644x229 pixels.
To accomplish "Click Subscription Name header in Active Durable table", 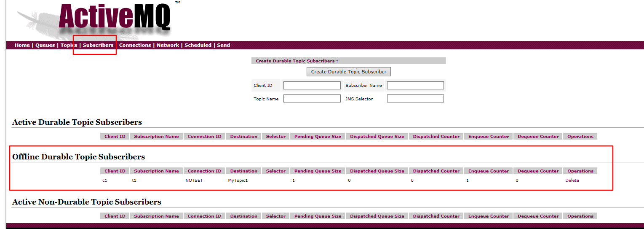I will click(156, 137).
